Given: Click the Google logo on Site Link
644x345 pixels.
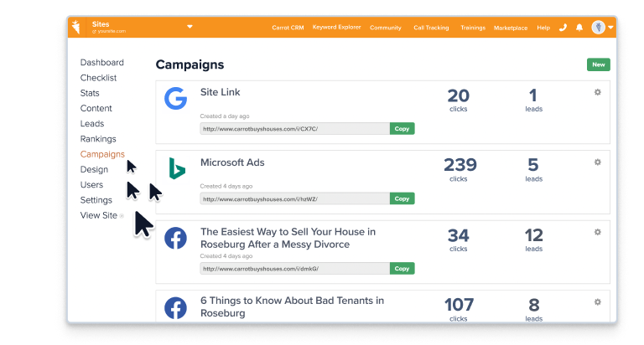Looking at the screenshot, I should point(175,99).
